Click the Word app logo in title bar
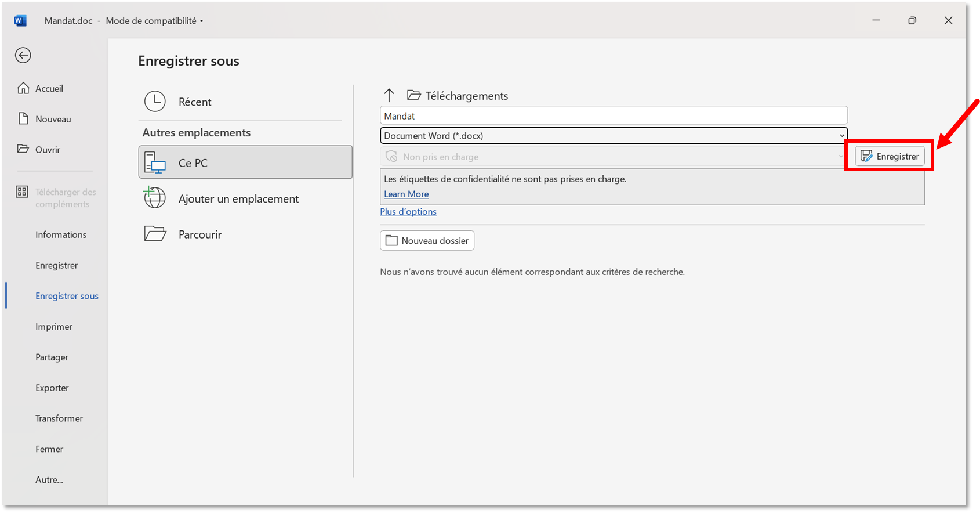The width and height of the screenshot is (980, 513). tap(20, 21)
